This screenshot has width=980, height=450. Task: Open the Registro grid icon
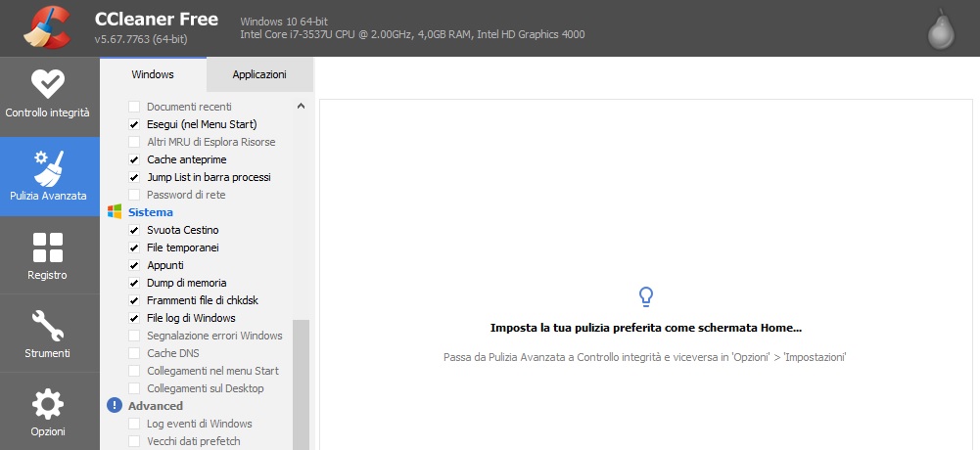(x=48, y=247)
